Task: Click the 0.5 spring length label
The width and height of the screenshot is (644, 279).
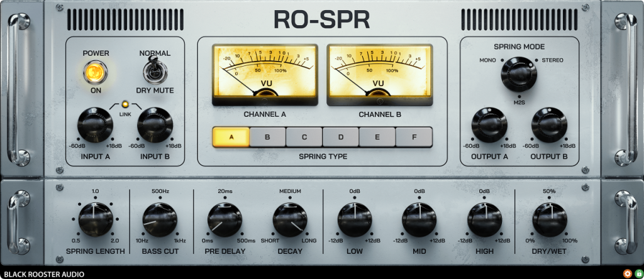Action: [75, 241]
